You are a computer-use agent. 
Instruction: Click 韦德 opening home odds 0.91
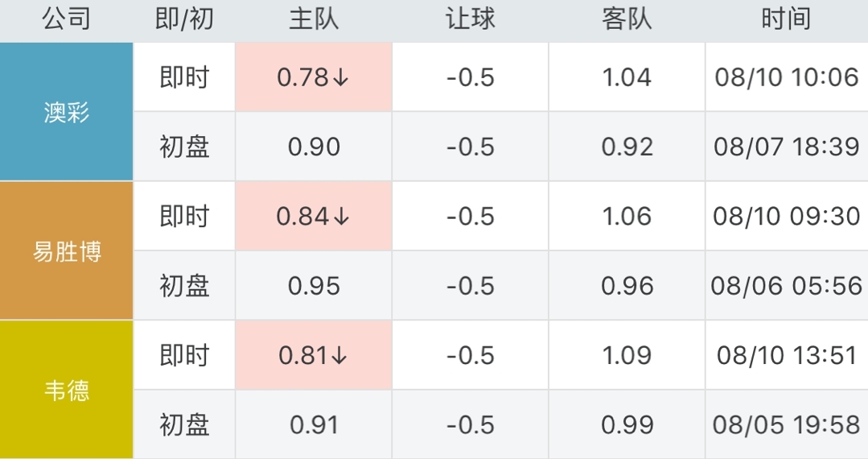coord(314,425)
